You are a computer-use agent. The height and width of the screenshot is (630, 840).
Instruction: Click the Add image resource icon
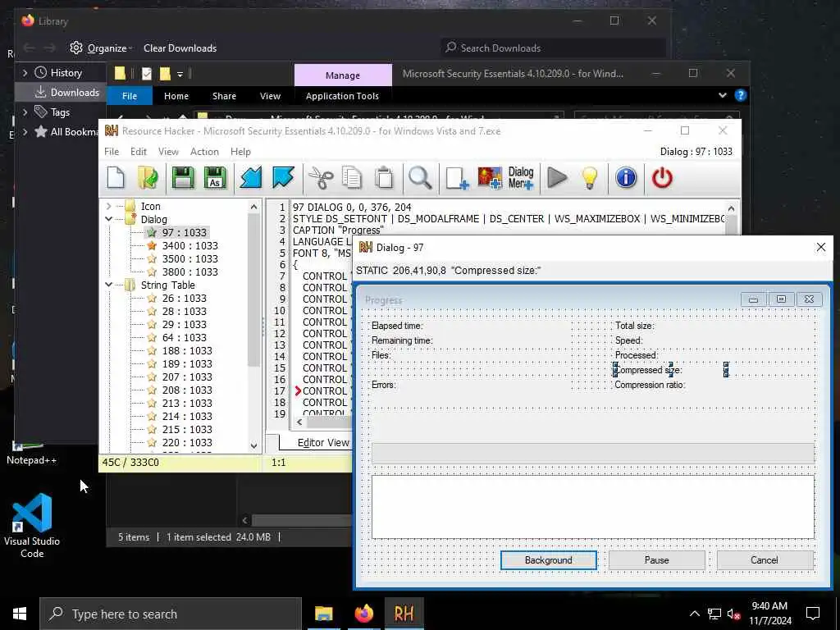coord(490,178)
